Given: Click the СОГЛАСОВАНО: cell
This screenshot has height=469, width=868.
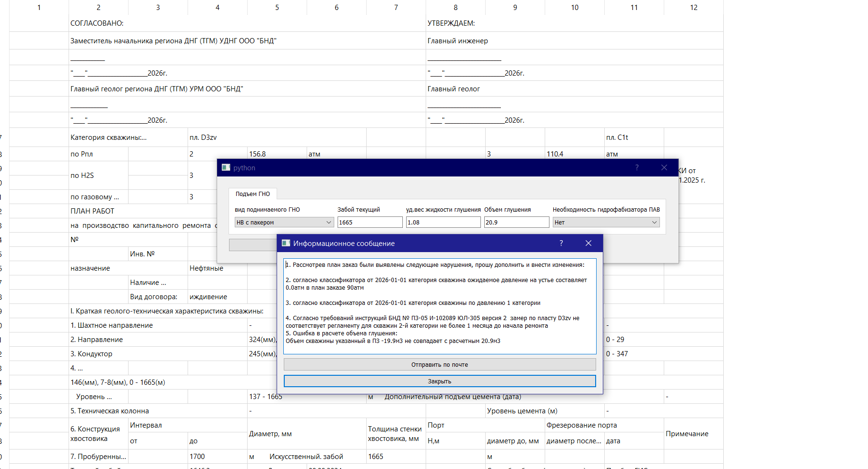Looking at the screenshot, I should [x=247, y=23].
